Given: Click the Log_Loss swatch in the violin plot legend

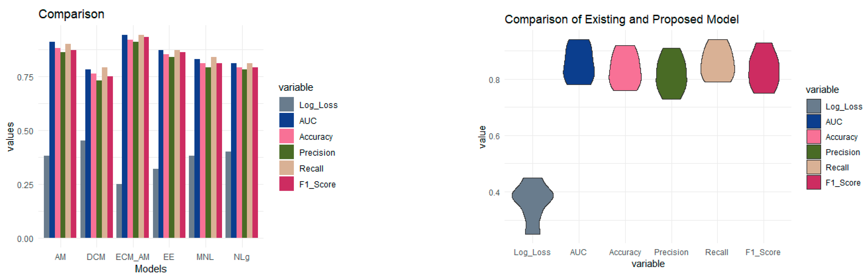Looking at the screenshot, I should (813, 106).
